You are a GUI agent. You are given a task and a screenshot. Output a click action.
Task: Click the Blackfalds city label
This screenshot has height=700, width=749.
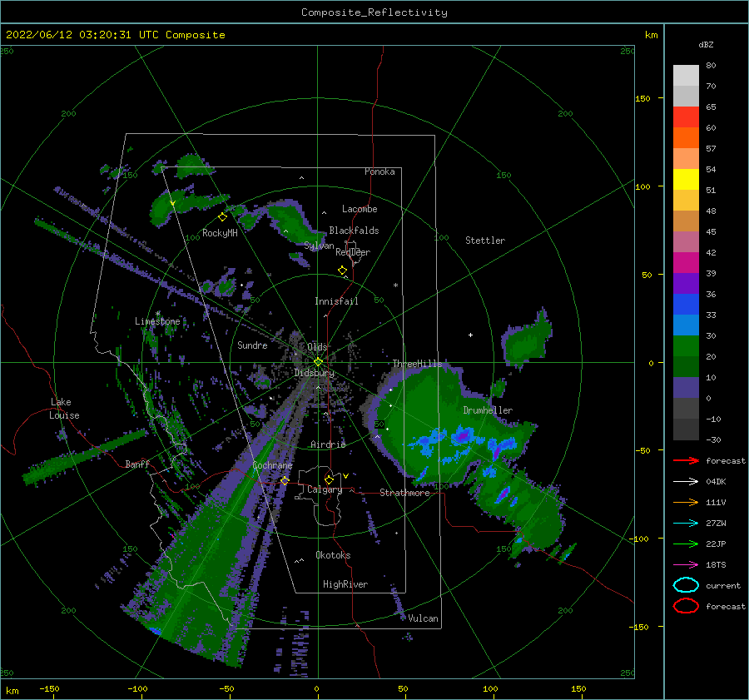354,231
